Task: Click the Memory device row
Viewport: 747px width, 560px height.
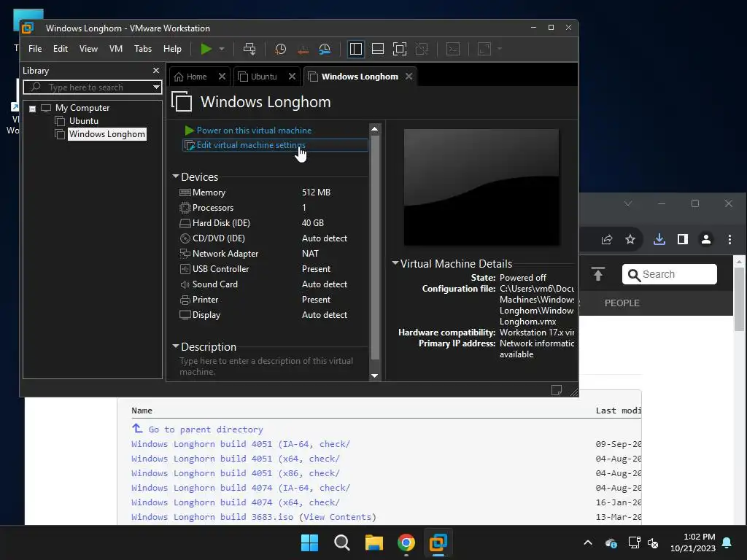Action: click(x=273, y=192)
